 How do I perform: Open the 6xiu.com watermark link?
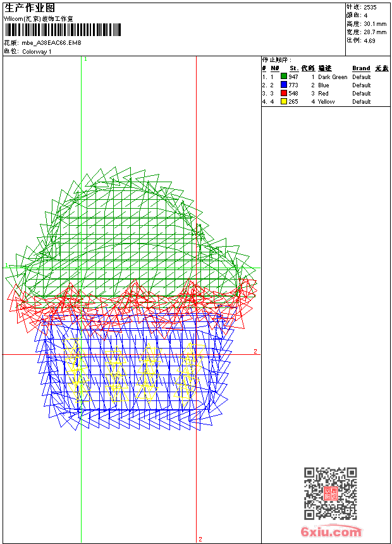pos(331,531)
